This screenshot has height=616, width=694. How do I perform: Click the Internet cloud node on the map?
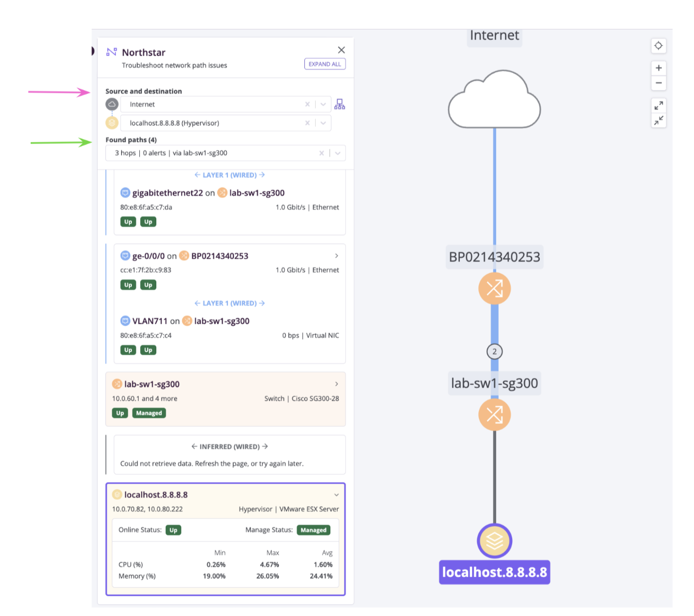pyautogui.click(x=494, y=99)
